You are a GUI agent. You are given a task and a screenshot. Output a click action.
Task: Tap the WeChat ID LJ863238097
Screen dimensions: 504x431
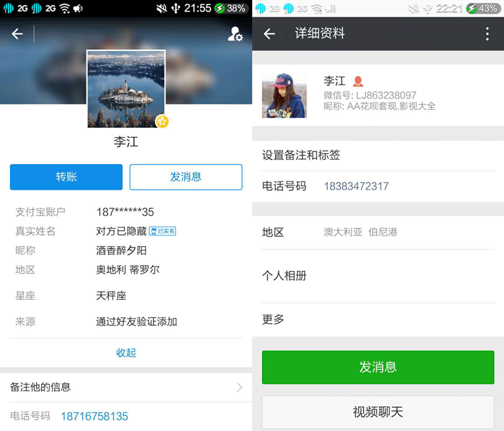pyautogui.click(x=386, y=95)
